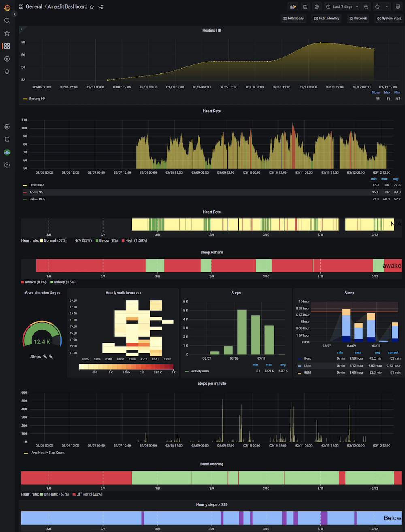Viewport: 405px width, 532px height.
Task: Open the Search dashboards icon
Action: pyautogui.click(x=7, y=21)
